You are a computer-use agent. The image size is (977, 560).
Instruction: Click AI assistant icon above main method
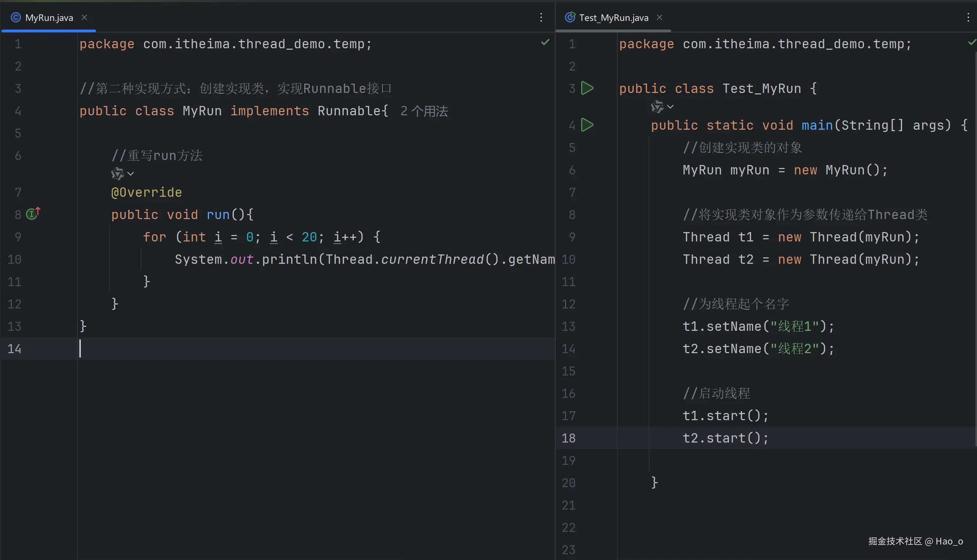click(x=657, y=107)
